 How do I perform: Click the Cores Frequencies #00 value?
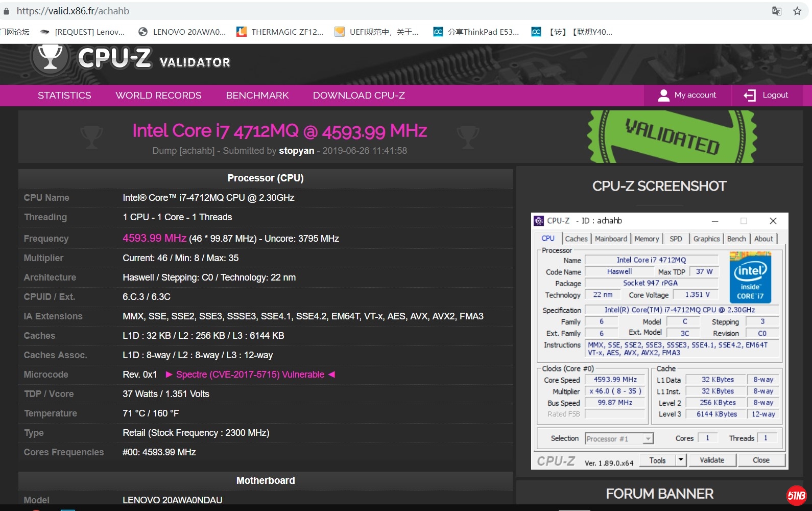click(159, 452)
